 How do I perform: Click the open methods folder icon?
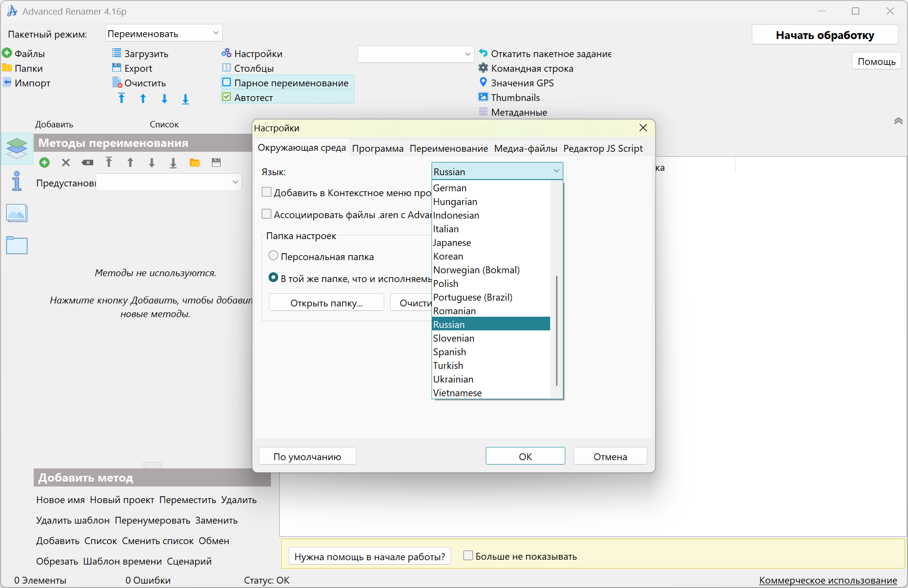(x=195, y=162)
